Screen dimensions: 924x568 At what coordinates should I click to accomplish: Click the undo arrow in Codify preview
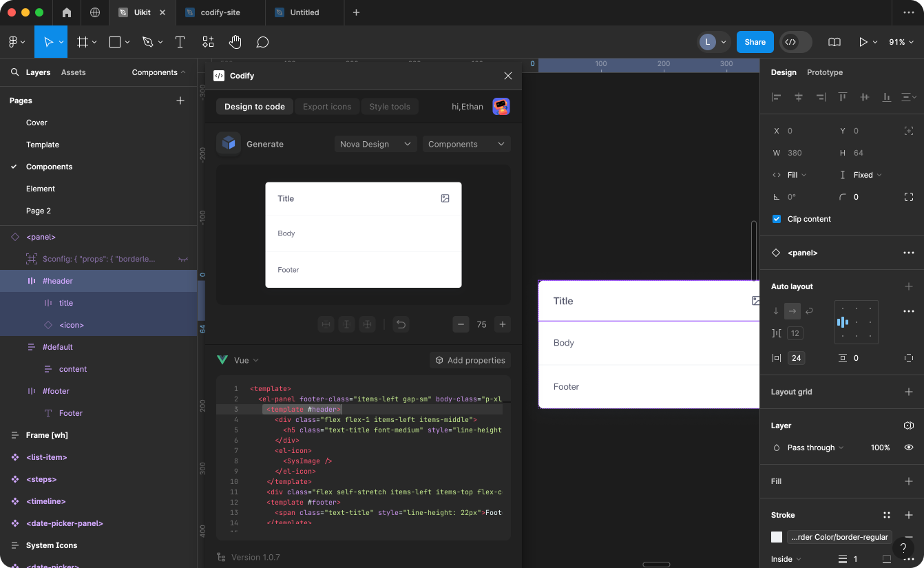(401, 324)
